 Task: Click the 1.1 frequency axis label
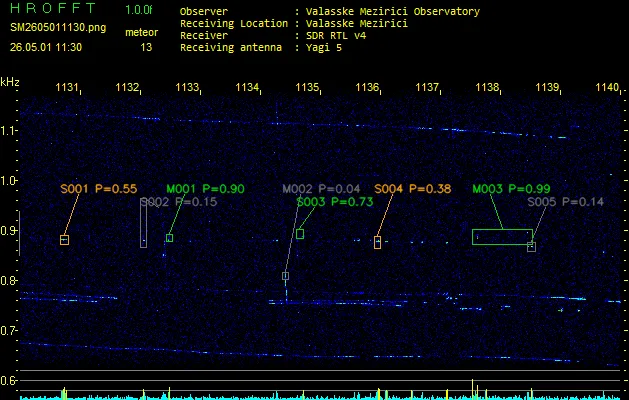(8, 131)
